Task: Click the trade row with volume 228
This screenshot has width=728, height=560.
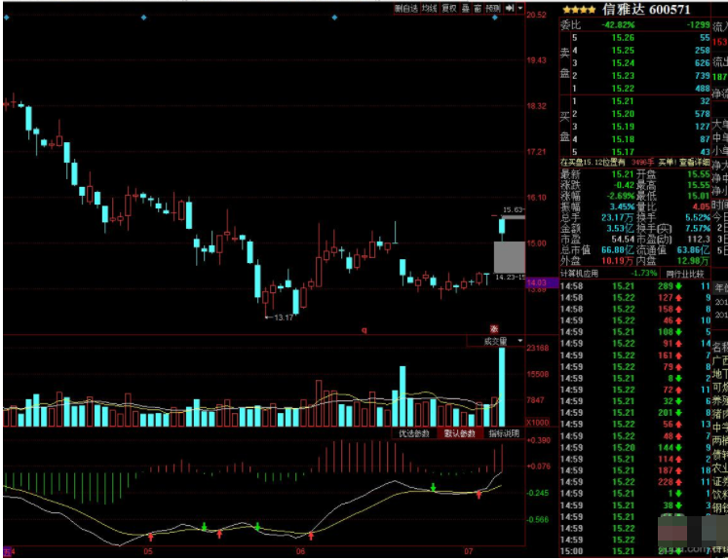Action: tap(635, 482)
